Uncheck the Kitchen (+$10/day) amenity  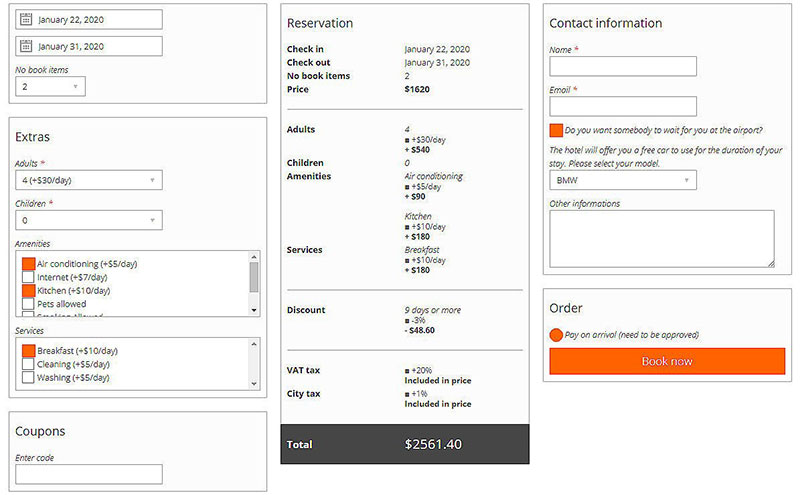[x=29, y=290]
